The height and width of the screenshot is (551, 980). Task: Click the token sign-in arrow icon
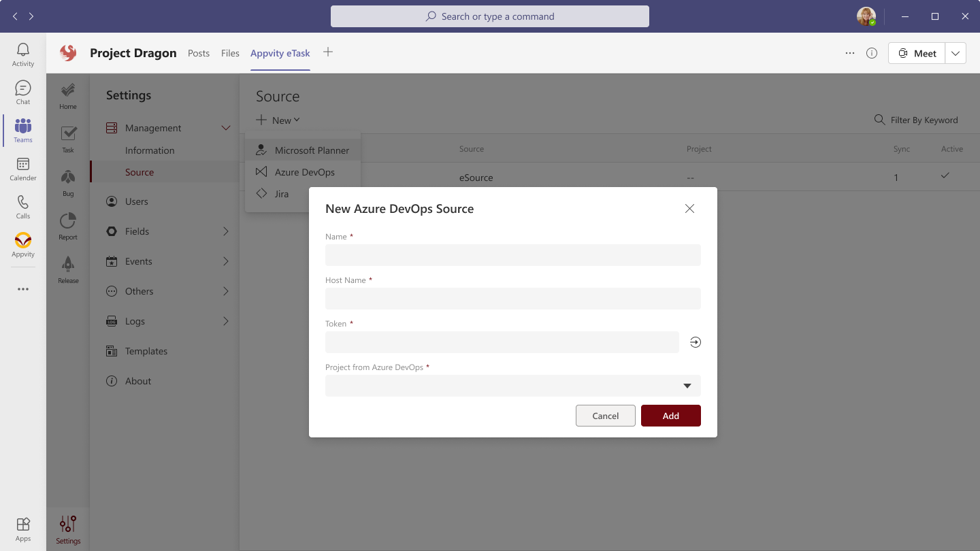click(x=695, y=342)
